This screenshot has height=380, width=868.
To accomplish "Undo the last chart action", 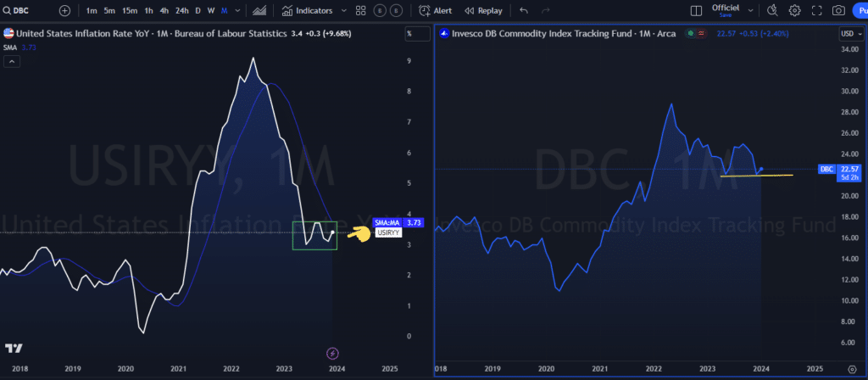I will point(524,10).
